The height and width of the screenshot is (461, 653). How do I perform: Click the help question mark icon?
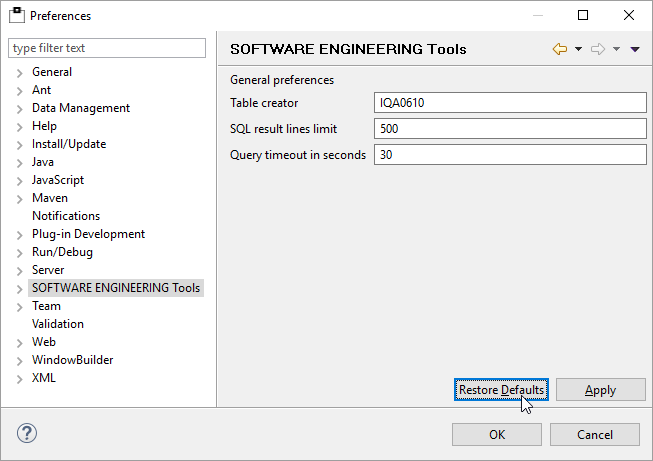point(28,434)
